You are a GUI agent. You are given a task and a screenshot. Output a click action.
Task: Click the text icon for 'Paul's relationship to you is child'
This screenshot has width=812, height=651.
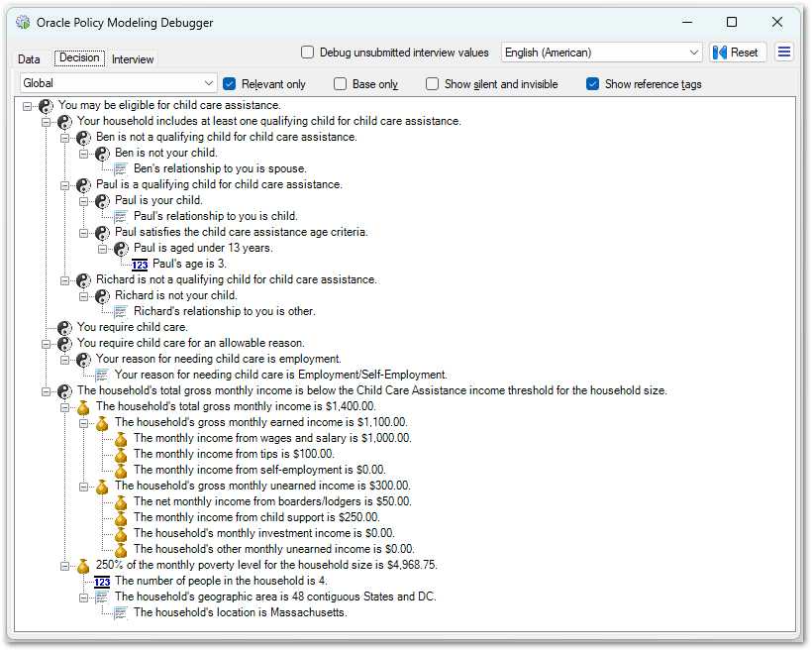pos(121,217)
